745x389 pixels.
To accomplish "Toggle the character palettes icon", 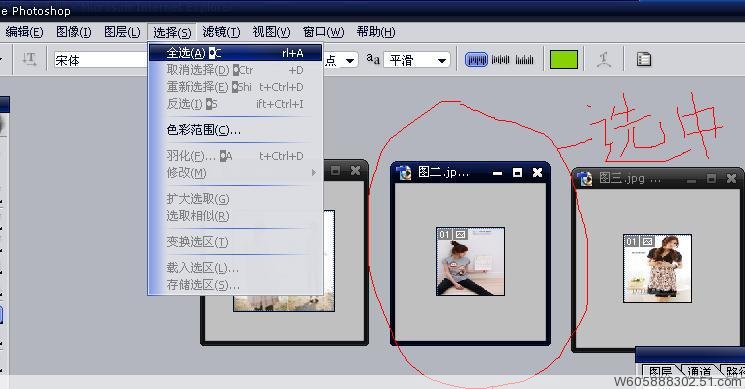I will (644, 60).
